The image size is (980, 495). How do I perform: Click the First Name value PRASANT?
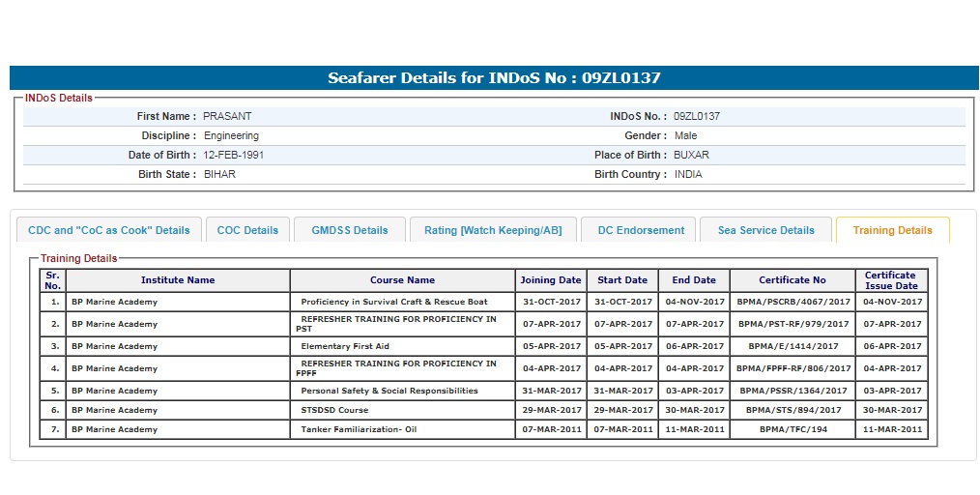point(227,116)
